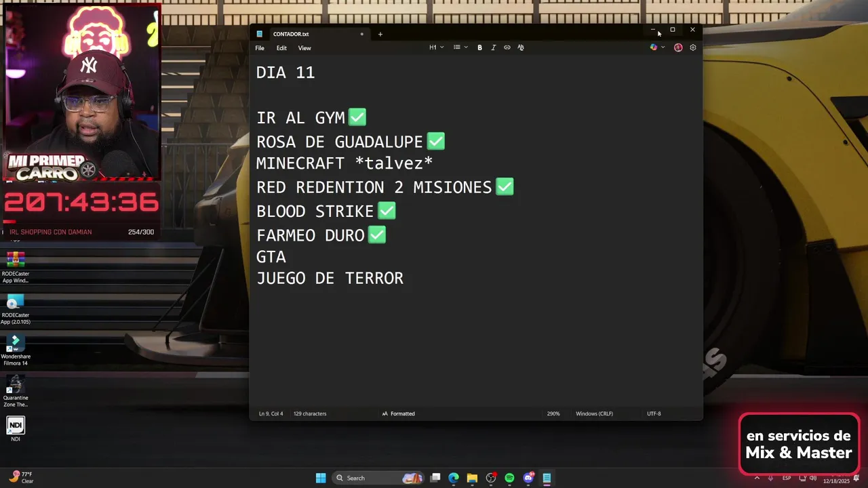The image size is (868, 488).
Task: Click the DIA 11 heading line
Action: click(285, 73)
